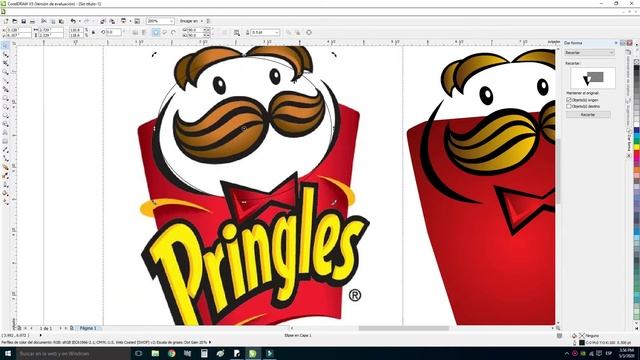
Task: Click the Print icon
Action: click(x=32, y=21)
